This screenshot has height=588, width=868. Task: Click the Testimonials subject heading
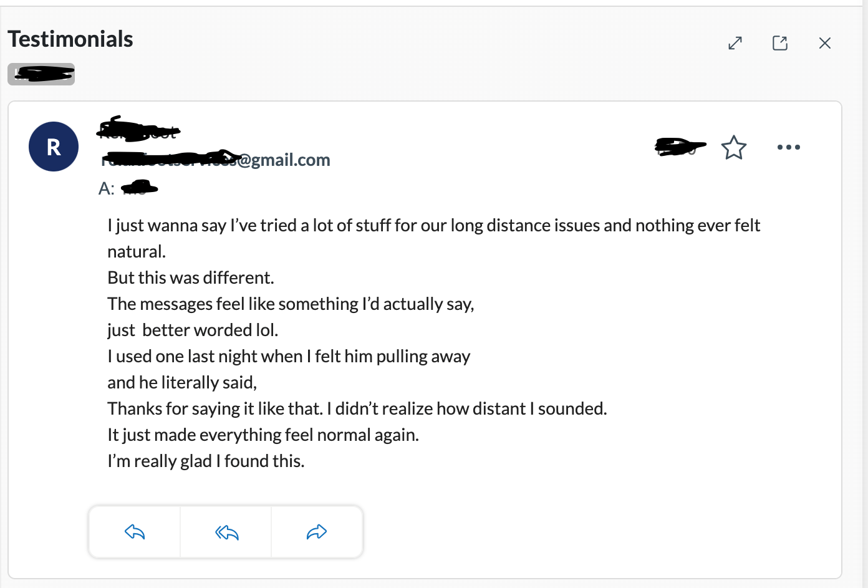click(70, 39)
